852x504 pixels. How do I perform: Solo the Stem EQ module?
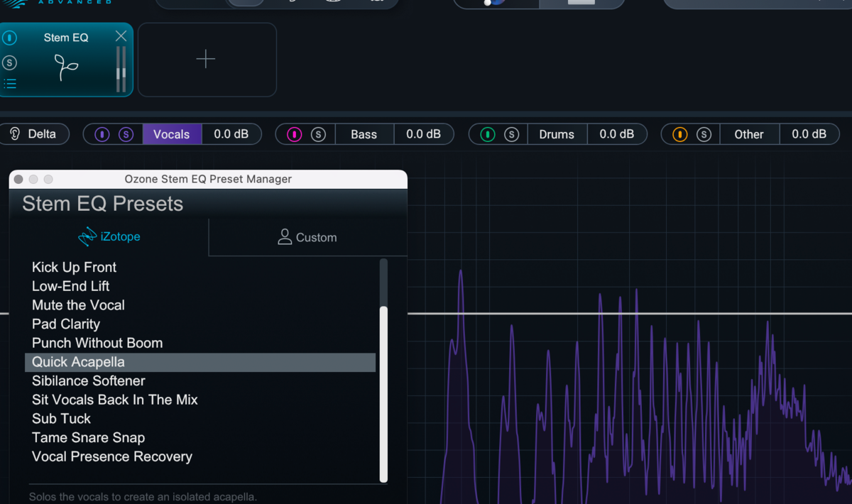(10, 62)
